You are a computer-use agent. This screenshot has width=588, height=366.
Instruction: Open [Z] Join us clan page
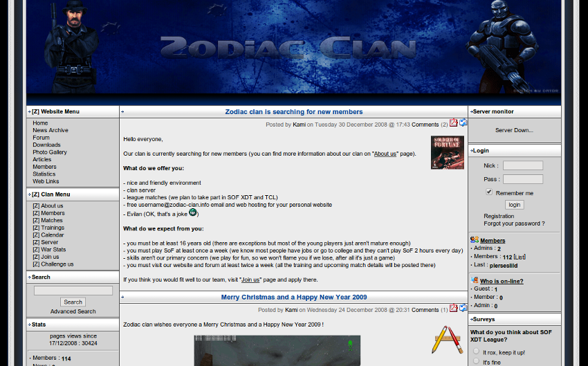(x=46, y=257)
